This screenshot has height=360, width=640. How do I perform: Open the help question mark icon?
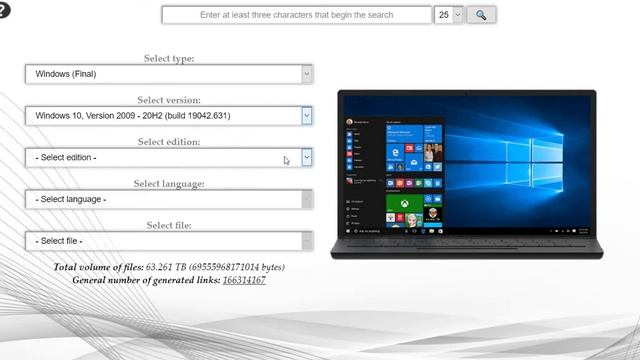[4, 9]
